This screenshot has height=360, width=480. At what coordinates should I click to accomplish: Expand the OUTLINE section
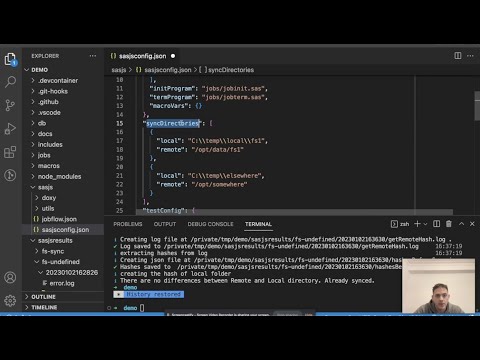(x=43, y=297)
